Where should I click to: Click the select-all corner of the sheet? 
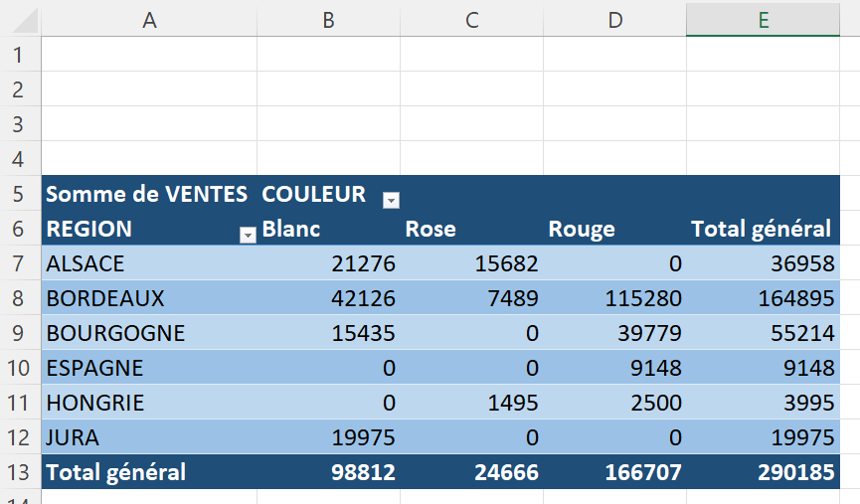tap(20, 19)
